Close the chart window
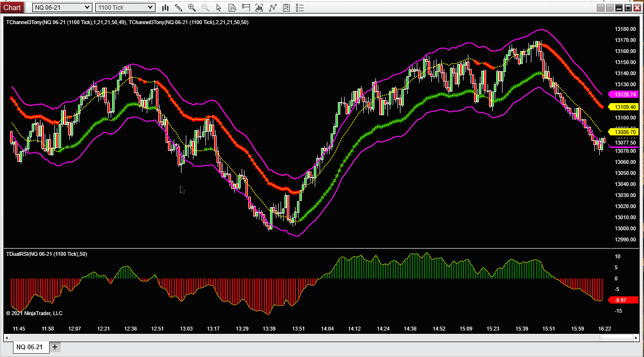This screenshot has width=644, height=357. (637, 7)
